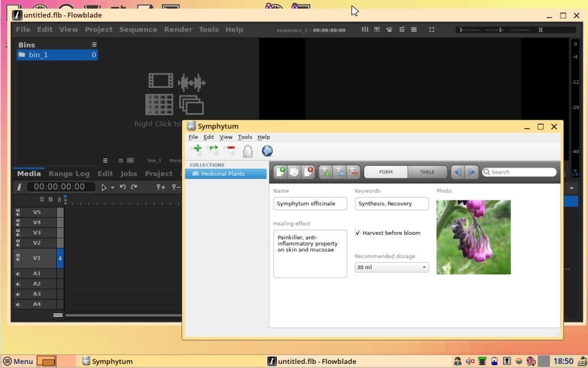Activate track V1 insert arrow
Image resolution: width=588 pixels, height=368 pixels.
tap(60, 258)
